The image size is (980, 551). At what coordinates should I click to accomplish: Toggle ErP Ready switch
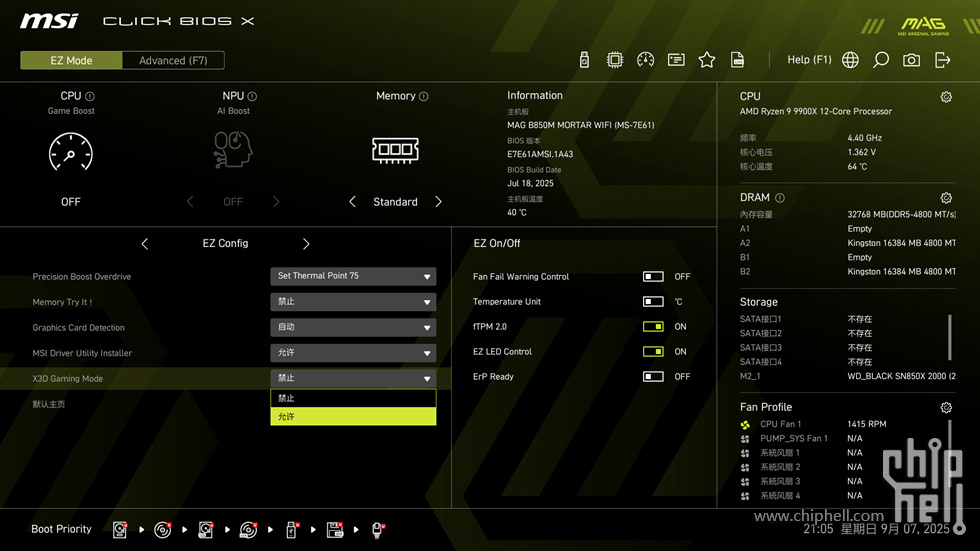pos(653,377)
